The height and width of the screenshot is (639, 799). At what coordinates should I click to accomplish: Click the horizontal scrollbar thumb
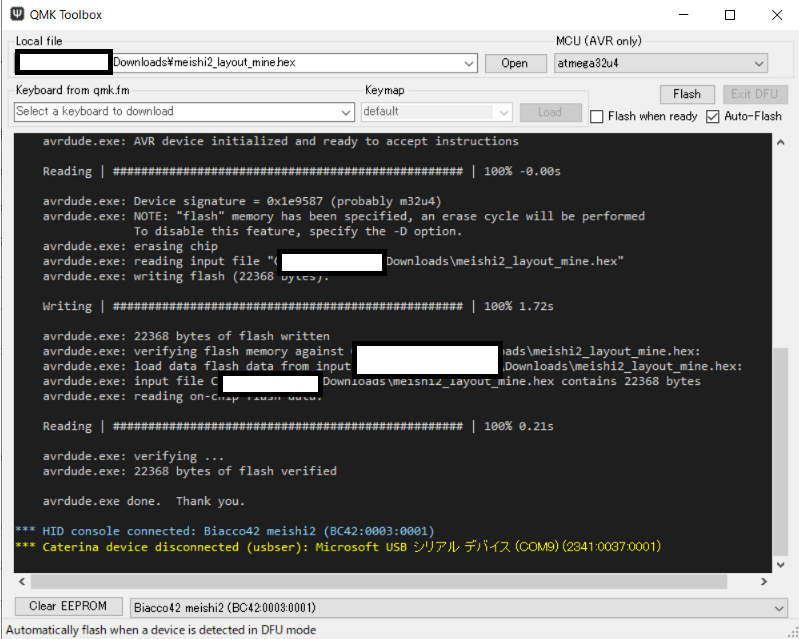coord(379,581)
